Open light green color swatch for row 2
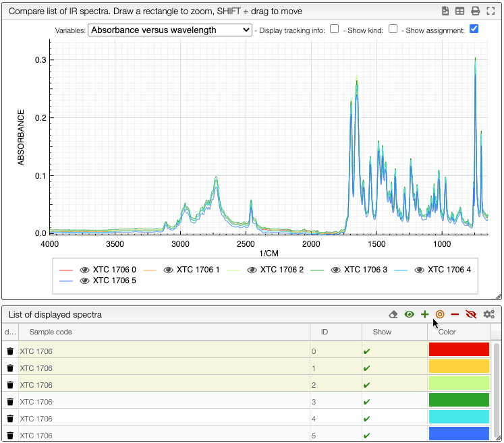504x443 pixels. click(459, 383)
